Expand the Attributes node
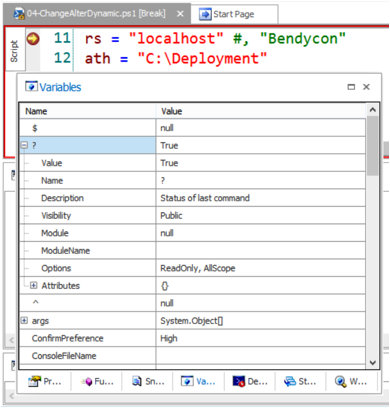This screenshot has width=390, height=408. (x=33, y=285)
